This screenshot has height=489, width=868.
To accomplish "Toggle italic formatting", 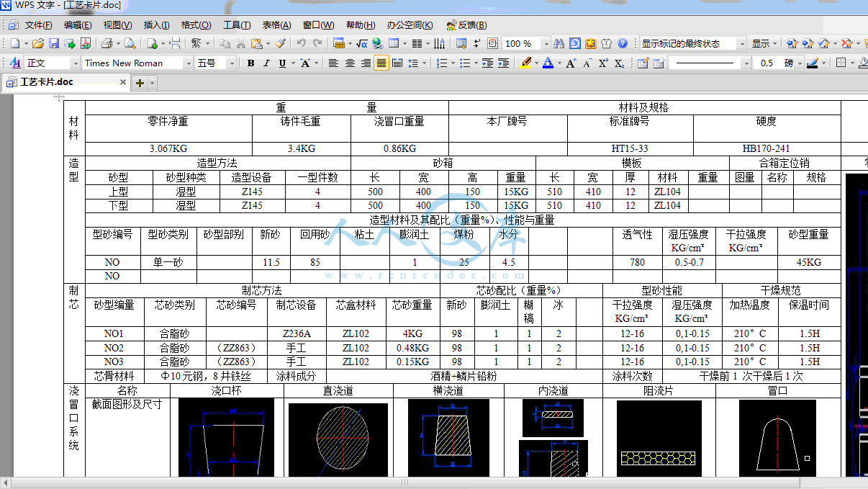I will (266, 63).
